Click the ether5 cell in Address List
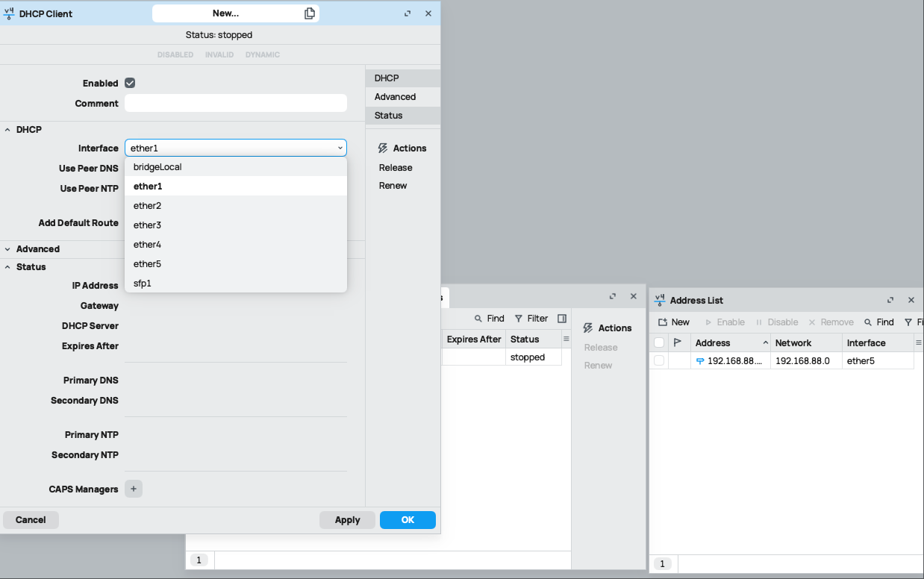 [x=878, y=361]
